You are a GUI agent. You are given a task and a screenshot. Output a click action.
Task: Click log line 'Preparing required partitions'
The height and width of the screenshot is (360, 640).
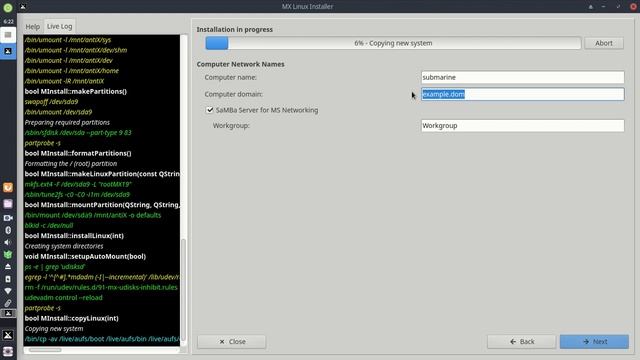(x=67, y=122)
